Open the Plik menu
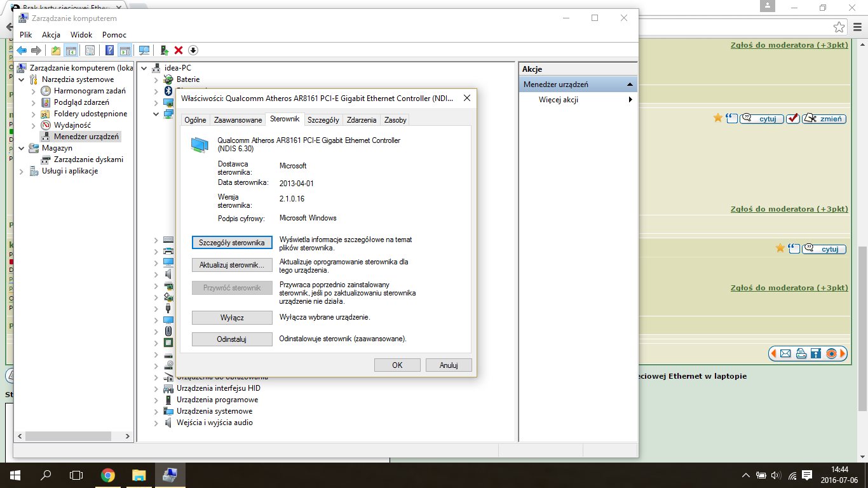 tap(25, 35)
